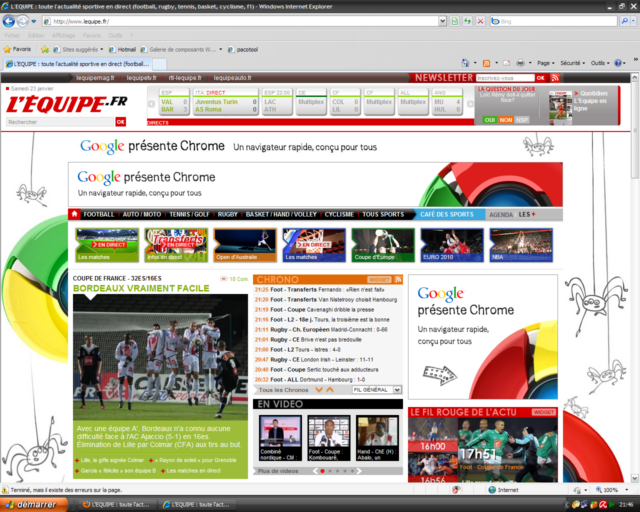Select the RUGBY navigation tab

[x=227, y=214]
